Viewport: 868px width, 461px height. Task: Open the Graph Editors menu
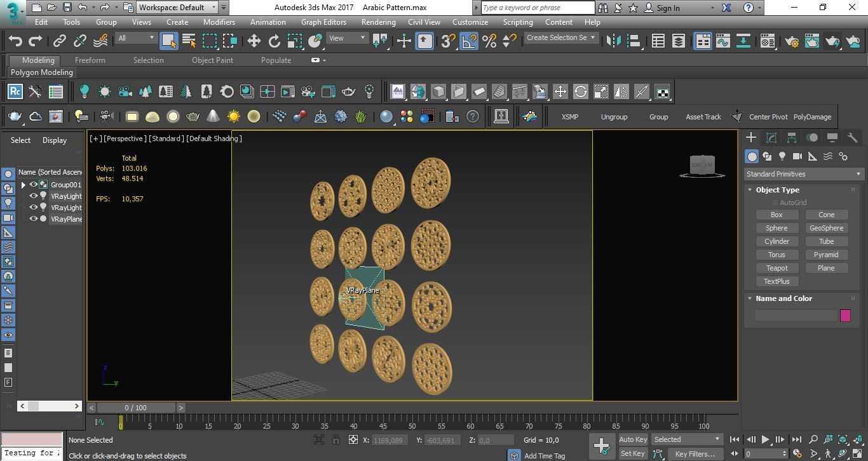pyautogui.click(x=323, y=22)
